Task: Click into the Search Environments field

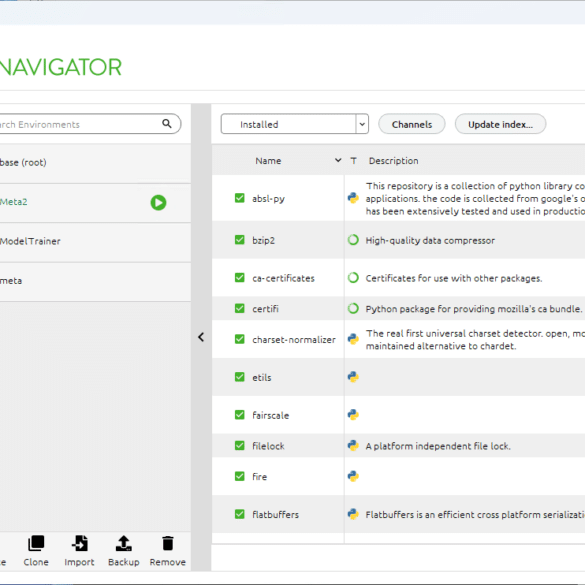Action: [x=79, y=124]
